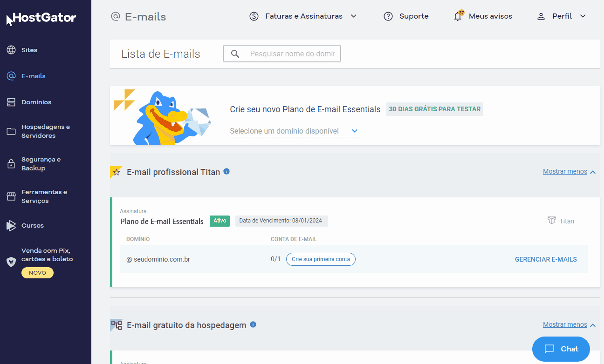Viewport: 604px width, 364px height.
Task: Expand the Perfil dropdown
Action: (561, 16)
